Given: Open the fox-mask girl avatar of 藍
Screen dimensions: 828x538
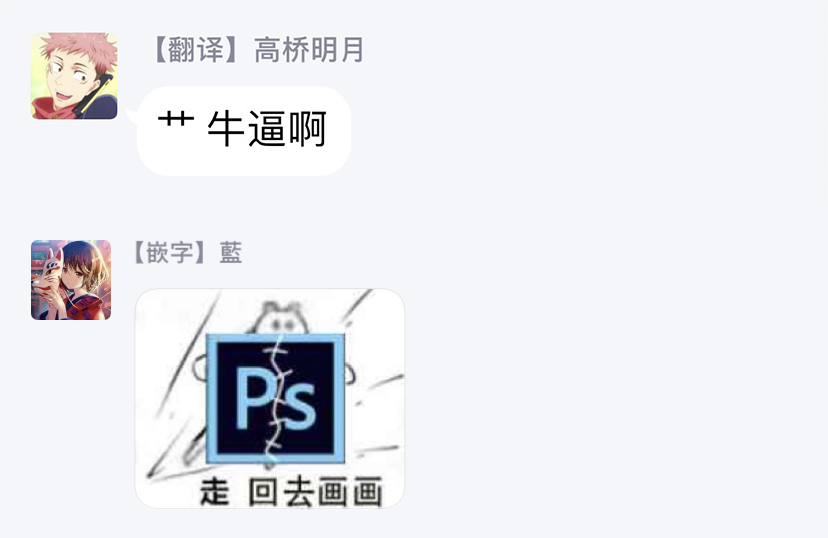Looking at the screenshot, I should (71, 280).
